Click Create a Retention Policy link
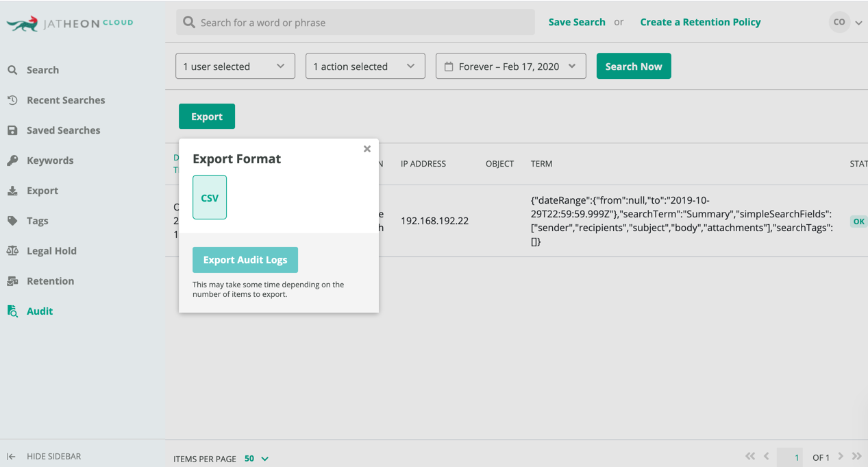 (700, 22)
